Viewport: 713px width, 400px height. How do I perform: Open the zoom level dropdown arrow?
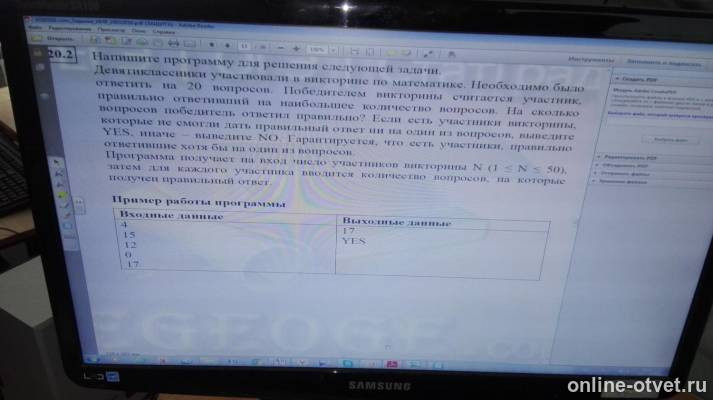point(333,49)
